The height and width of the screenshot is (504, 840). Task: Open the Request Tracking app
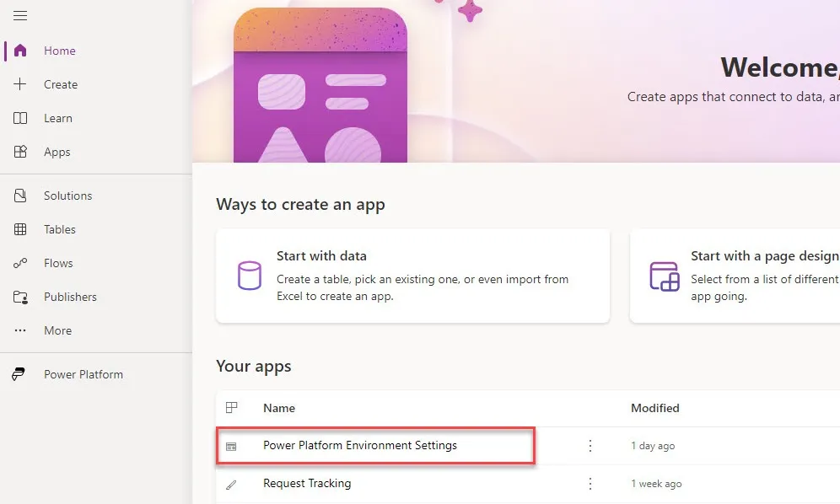click(307, 484)
